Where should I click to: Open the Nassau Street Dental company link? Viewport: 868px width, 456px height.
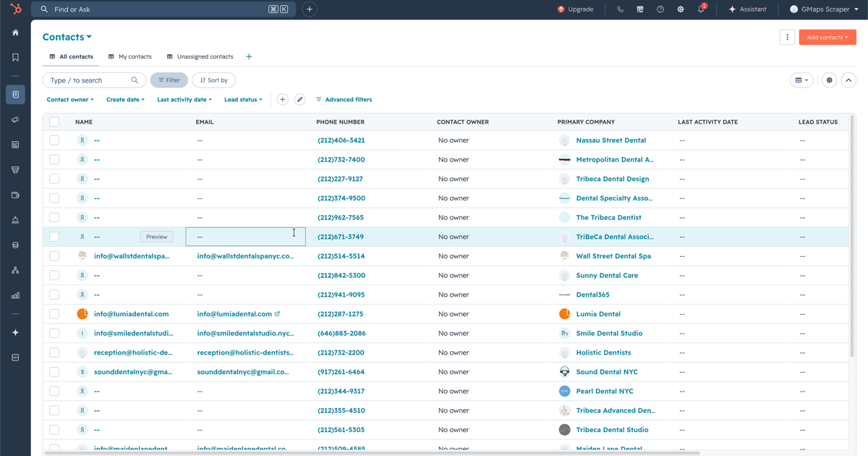pos(611,140)
